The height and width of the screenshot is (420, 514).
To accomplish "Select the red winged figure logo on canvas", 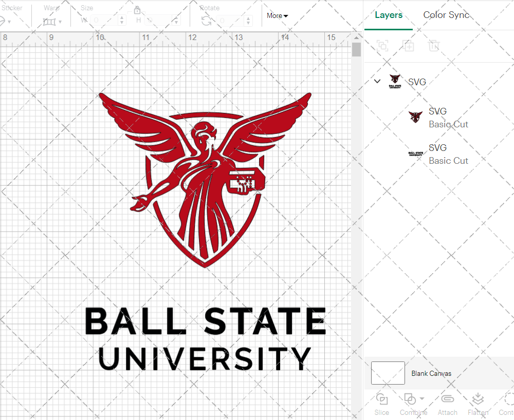I will point(205,180).
